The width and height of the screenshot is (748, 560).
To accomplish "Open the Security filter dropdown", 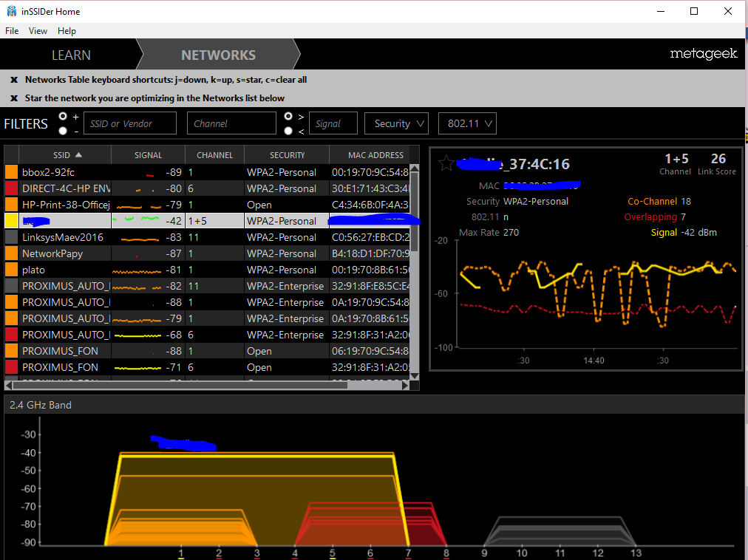I will [x=397, y=123].
